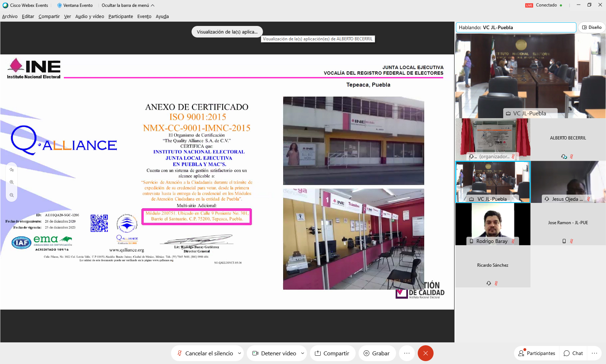Click the Hablando: VC JL-Puebla field

point(516,27)
